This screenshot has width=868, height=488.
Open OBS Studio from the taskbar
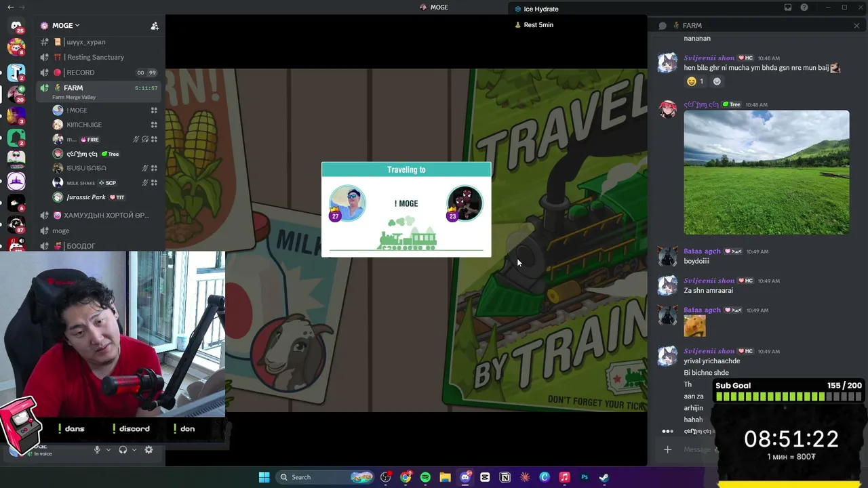click(386, 477)
